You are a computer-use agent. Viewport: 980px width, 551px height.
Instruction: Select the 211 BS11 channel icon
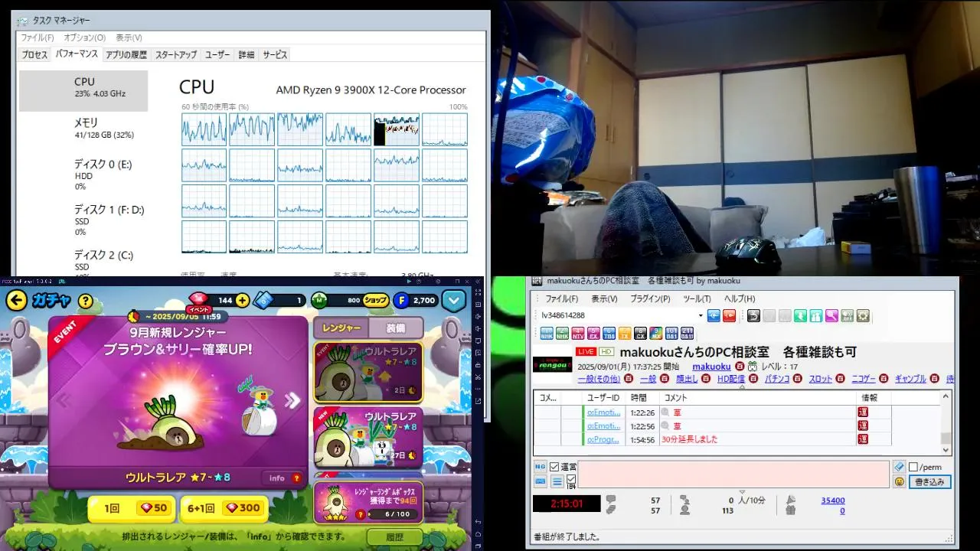(x=687, y=334)
